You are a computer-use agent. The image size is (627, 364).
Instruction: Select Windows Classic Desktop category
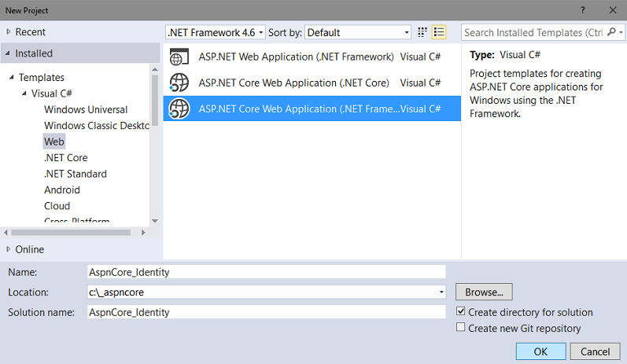(x=96, y=126)
